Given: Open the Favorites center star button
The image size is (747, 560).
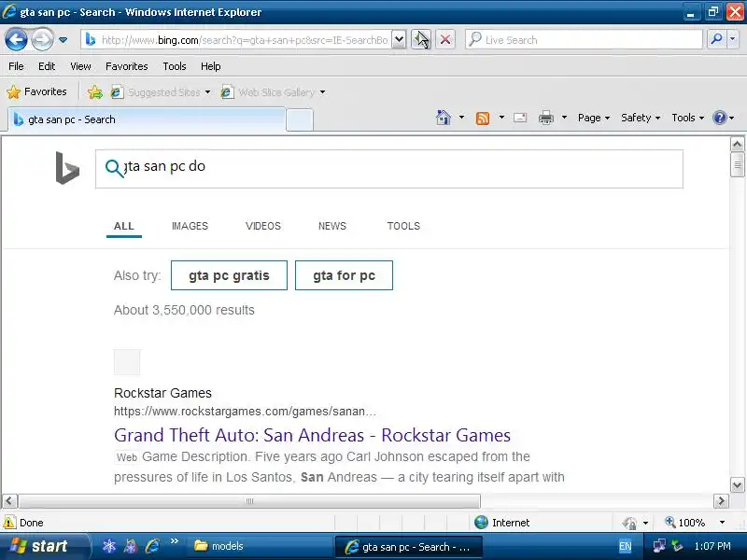Looking at the screenshot, I should pos(36,91).
